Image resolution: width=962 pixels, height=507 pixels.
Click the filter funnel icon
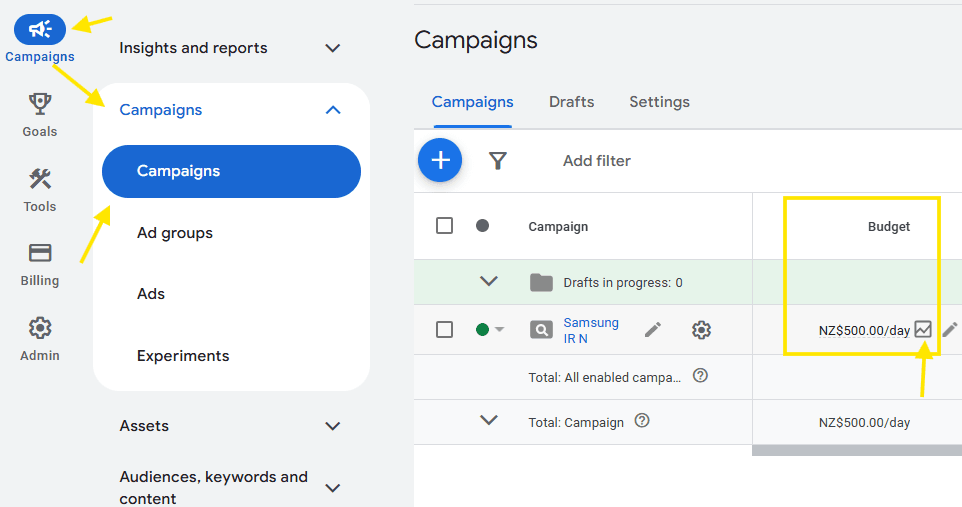coord(498,161)
